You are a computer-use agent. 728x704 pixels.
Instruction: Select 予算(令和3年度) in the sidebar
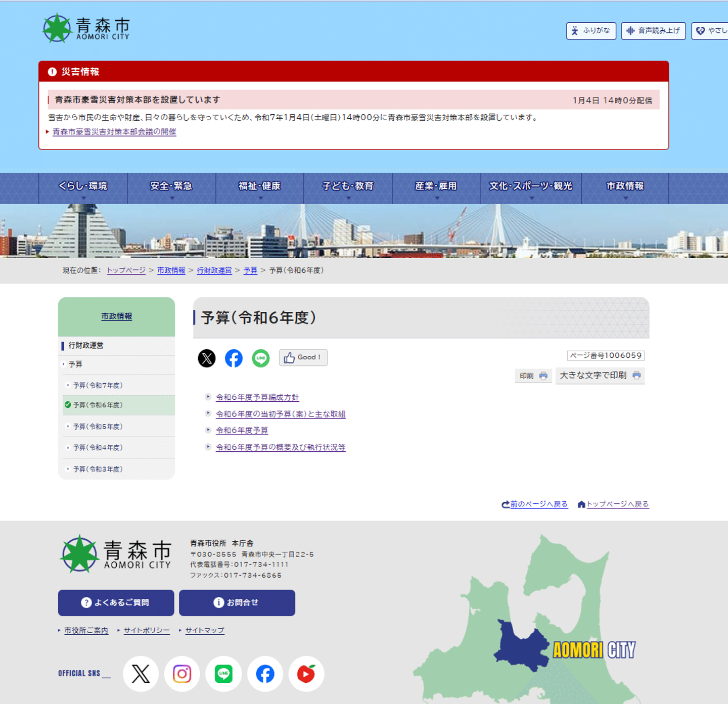tap(119, 469)
